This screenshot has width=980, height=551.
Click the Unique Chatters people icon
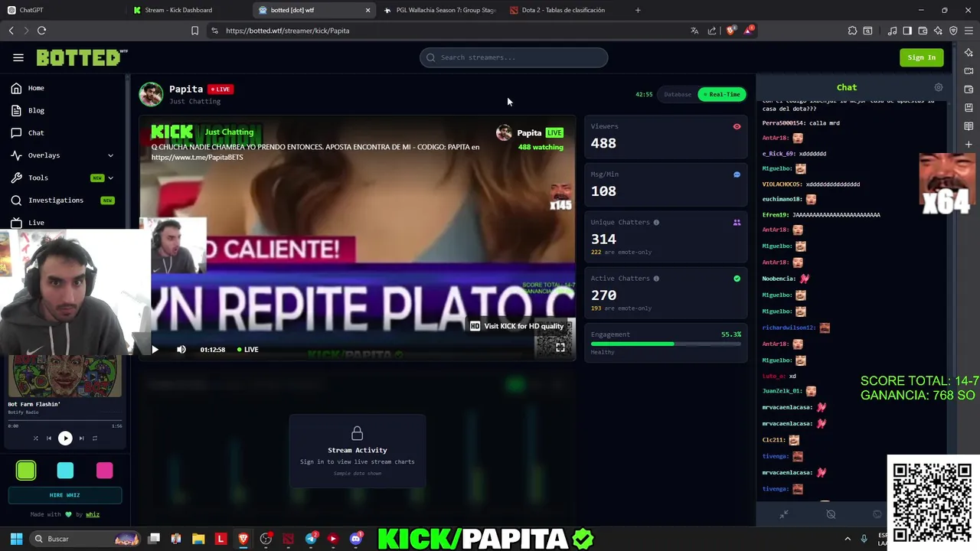click(737, 223)
